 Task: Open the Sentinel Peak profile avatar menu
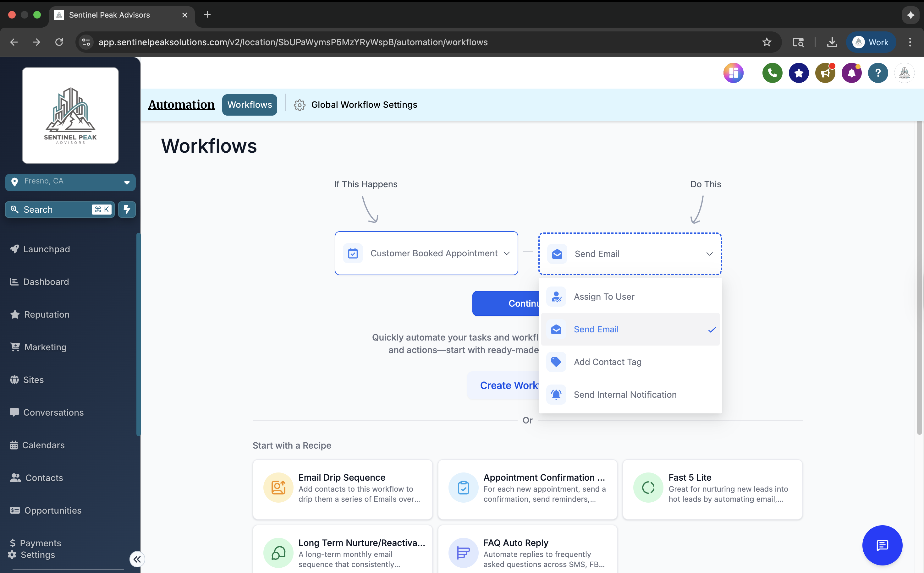pos(905,73)
